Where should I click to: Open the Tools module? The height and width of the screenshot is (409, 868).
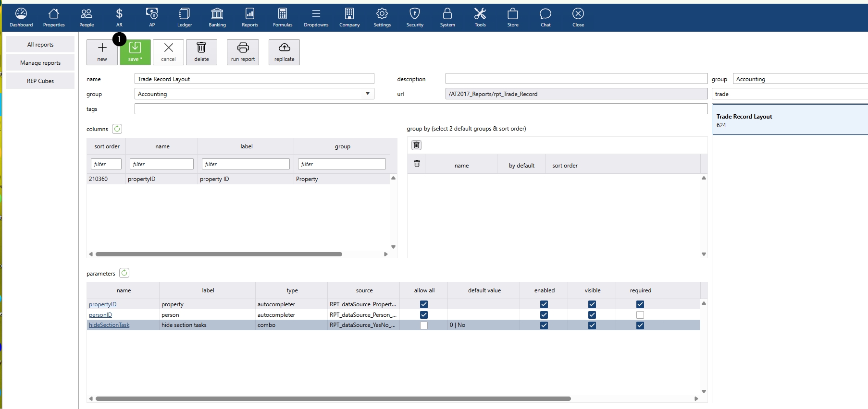point(480,18)
